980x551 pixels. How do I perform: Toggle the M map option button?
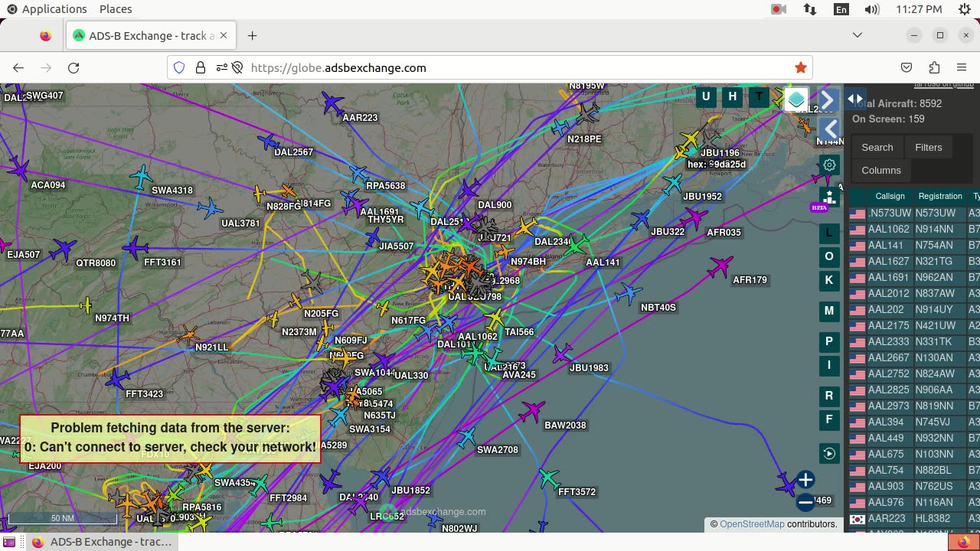[x=829, y=311]
